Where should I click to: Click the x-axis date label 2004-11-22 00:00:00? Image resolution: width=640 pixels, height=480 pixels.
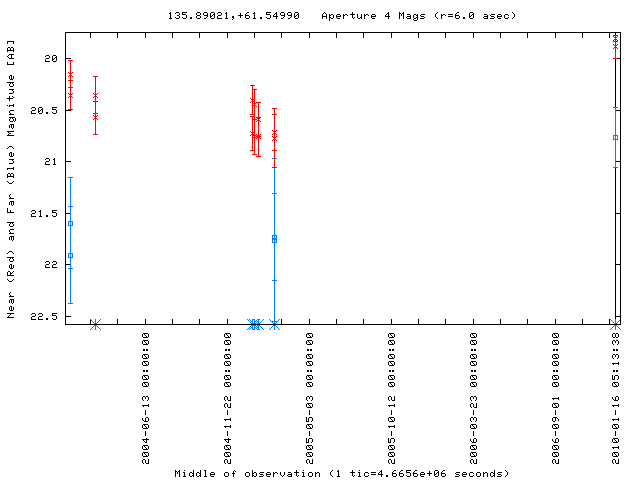click(x=228, y=398)
